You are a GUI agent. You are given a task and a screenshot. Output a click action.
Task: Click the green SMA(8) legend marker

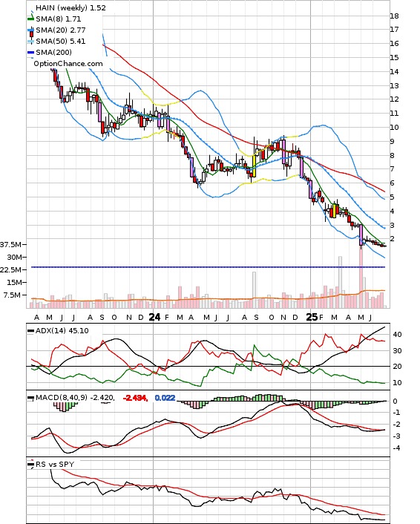coord(30,19)
